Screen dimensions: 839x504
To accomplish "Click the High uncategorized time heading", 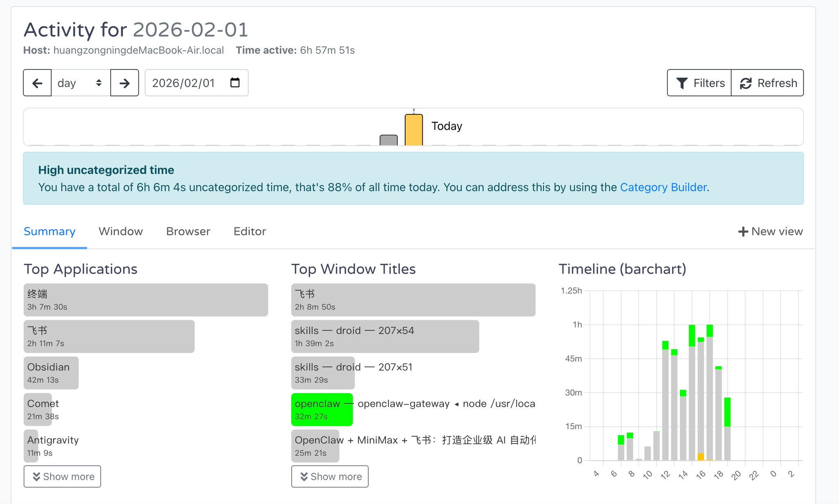I will tap(106, 170).
